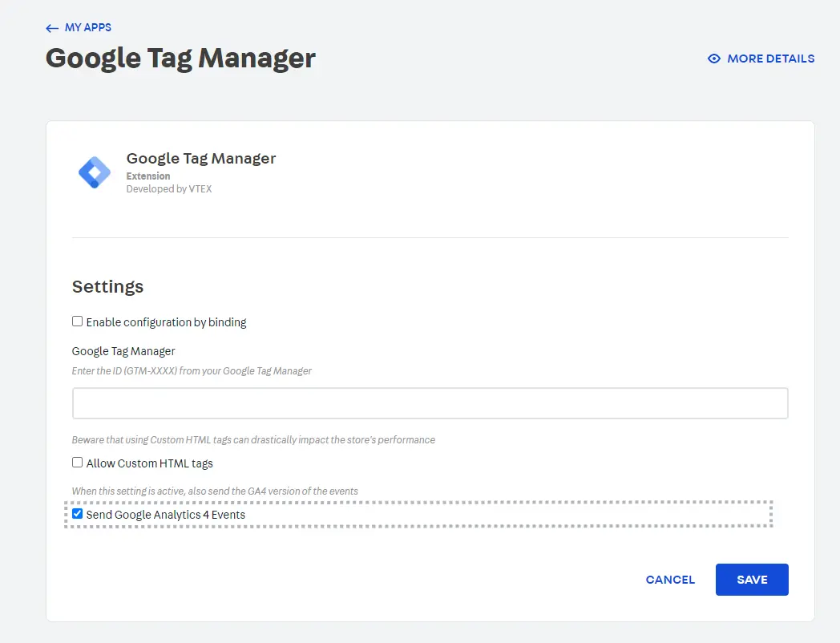This screenshot has width=840, height=643.
Task: Click the 'Extension' label under app name
Action: [148, 176]
